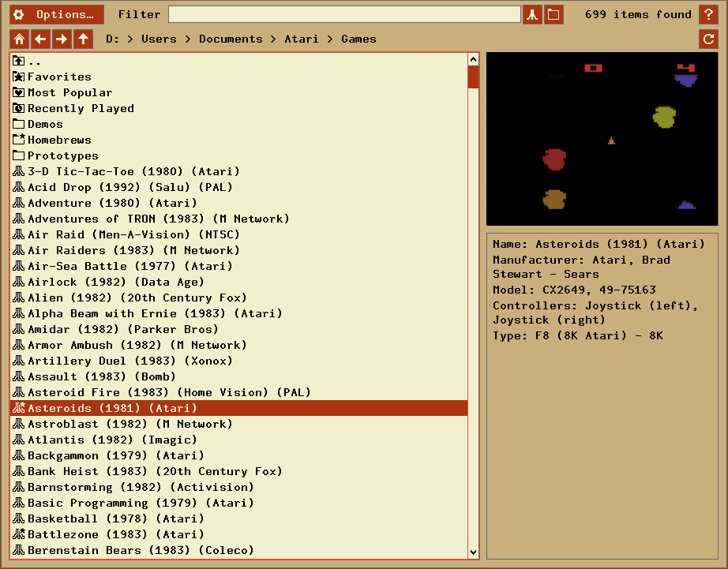
Task: Click ROM icon beside Berenstain Bears
Action: click(19, 550)
